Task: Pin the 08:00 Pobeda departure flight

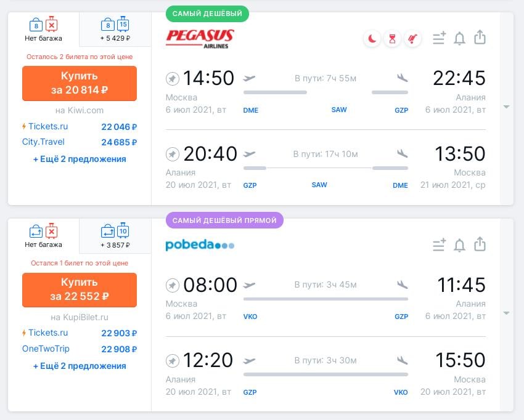Action: pyautogui.click(x=173, y=286)
